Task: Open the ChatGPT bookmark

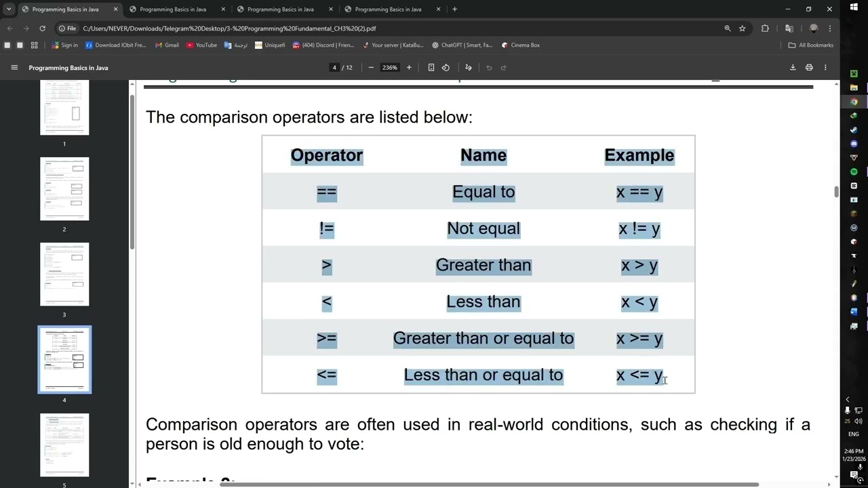Action: coord(462,45)
